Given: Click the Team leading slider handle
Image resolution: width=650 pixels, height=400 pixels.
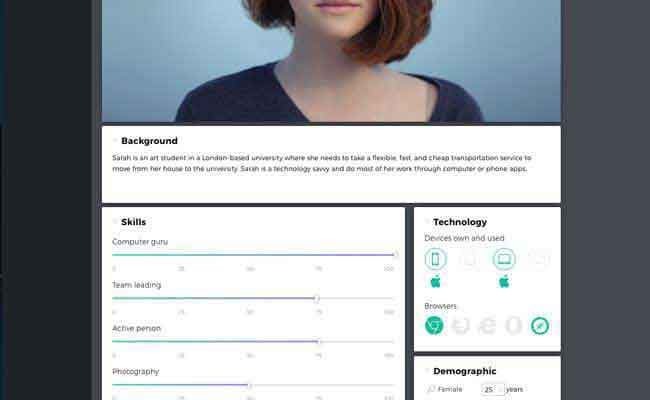Looking at the screenshot, I should click(x=317, y=298).
